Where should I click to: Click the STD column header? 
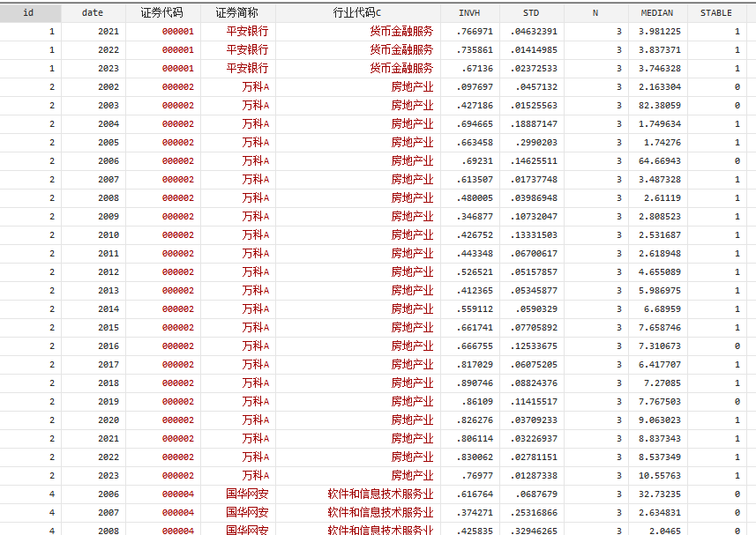coord(531,13)
